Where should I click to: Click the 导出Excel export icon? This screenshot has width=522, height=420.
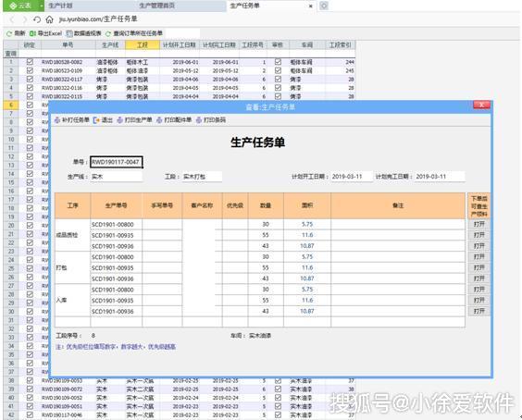click(32, 33)
